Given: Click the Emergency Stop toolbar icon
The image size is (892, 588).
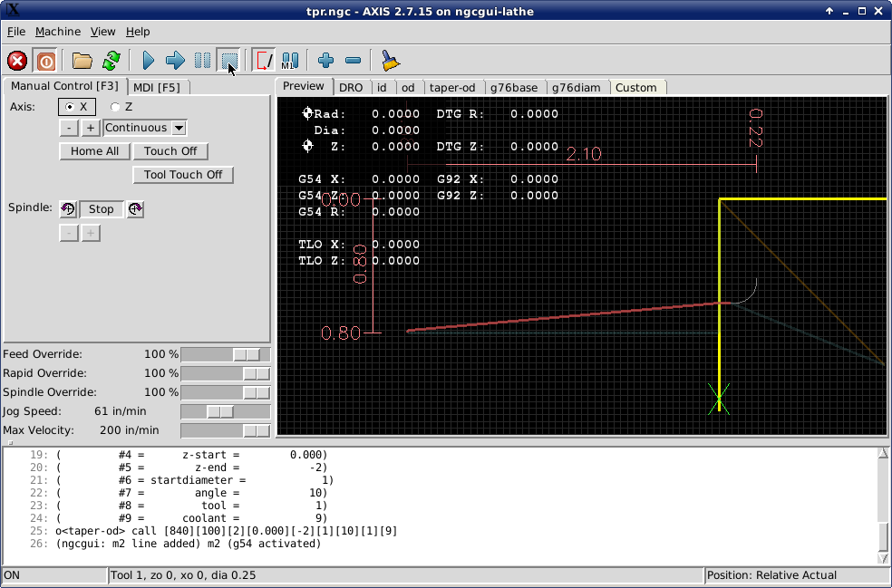Looking at the screenshot, I should tap(16, 61).
